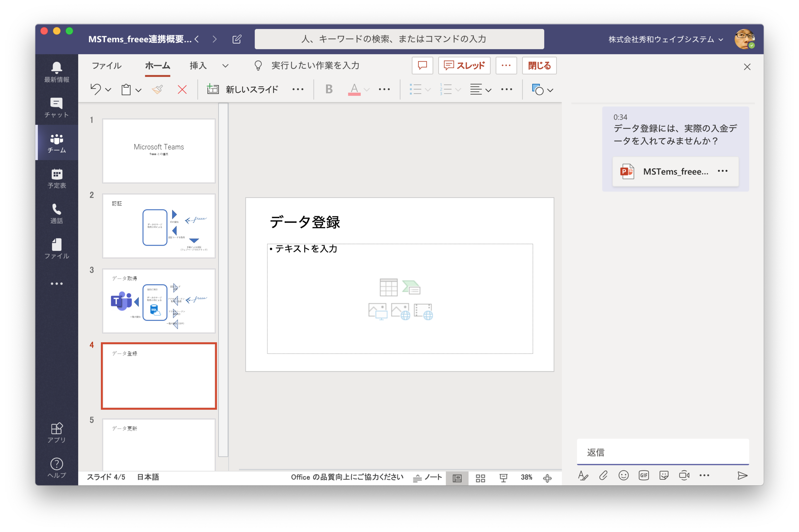Image resolution: width=799 pixels, height=532 pixels.
Task: Open the Teams sidebar section
Action: point(57,143)
